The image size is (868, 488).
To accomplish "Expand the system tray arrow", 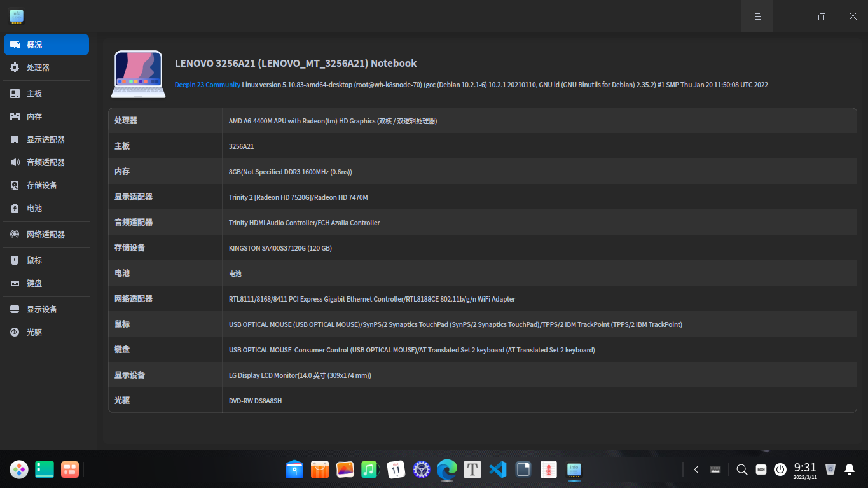I will coord(696,470).
